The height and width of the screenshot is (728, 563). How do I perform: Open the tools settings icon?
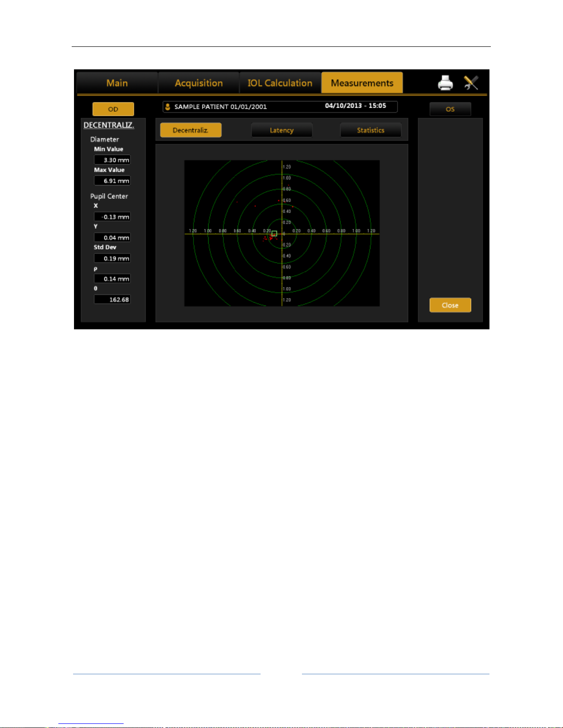(x=471, y=83)
